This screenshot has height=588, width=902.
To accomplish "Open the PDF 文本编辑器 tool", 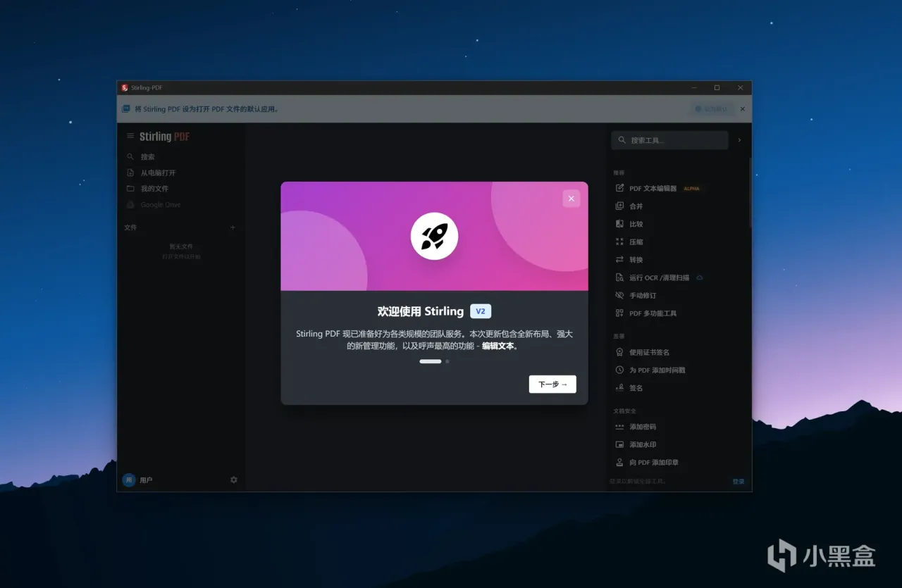I will coord(653,188).
